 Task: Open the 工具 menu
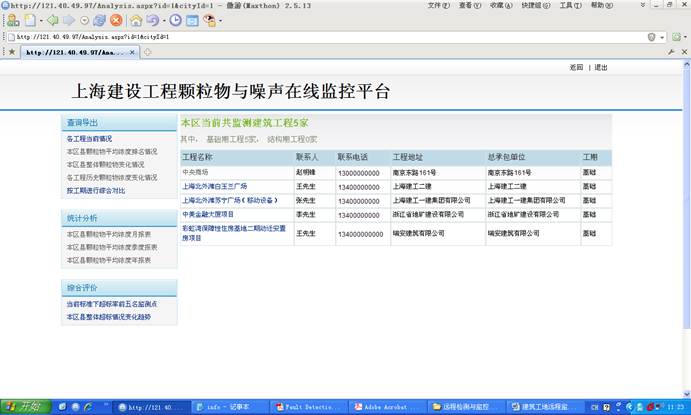click(x=569, y=5)
